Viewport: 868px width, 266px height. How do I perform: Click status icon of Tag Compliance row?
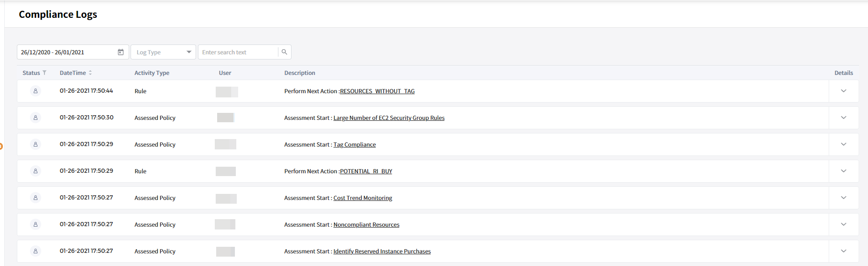click(35, 144)
